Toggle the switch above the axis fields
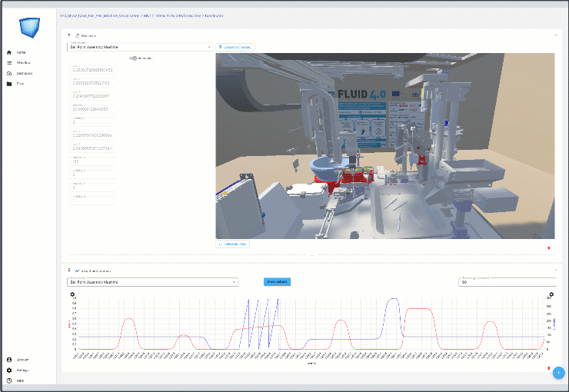 (x=134, y=58)
